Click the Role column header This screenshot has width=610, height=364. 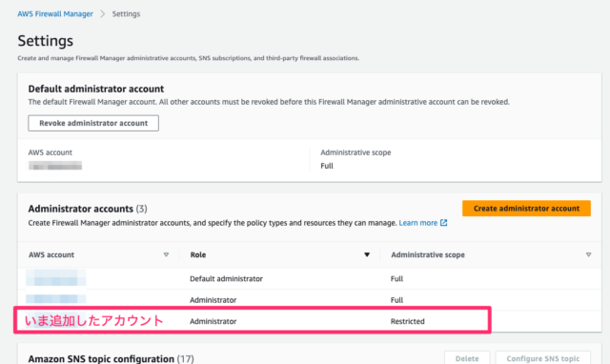point(198,254)
